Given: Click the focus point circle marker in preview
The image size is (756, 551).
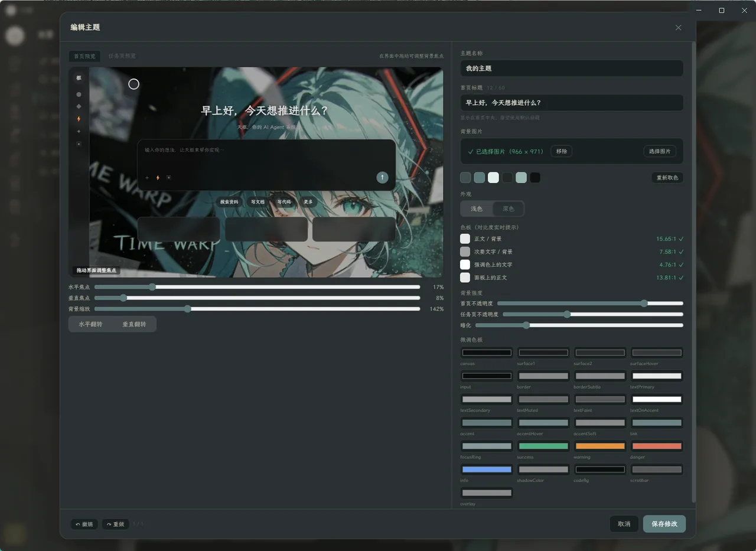Looking at the screenshot, I should pyautogui.click(x=134, y=84).
